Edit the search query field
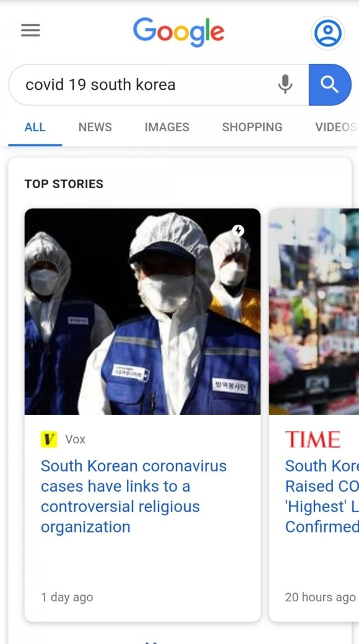 pos(148,85)
